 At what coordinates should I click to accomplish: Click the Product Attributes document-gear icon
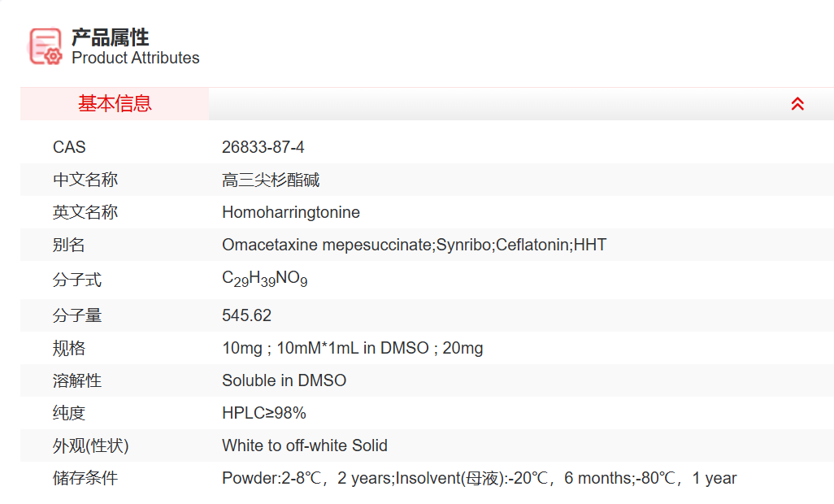tap(46, 46)
